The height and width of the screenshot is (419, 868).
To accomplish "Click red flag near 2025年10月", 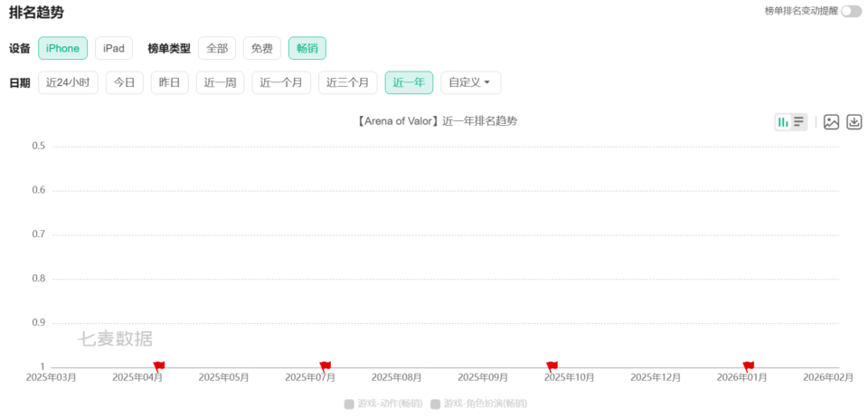I will (x=552, y=366).
